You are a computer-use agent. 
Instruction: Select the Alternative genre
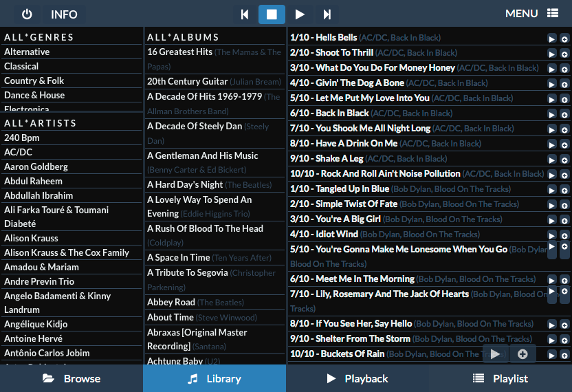tap(71, 52)
